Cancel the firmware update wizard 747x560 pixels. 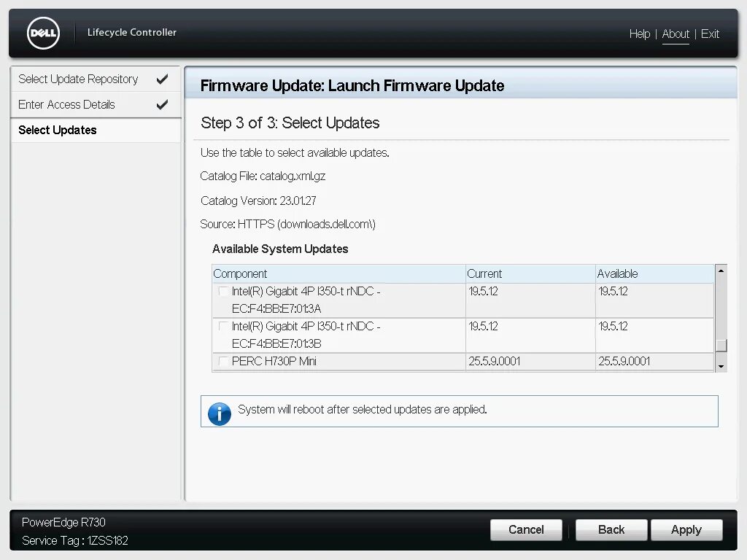click(x=526, y=529)
